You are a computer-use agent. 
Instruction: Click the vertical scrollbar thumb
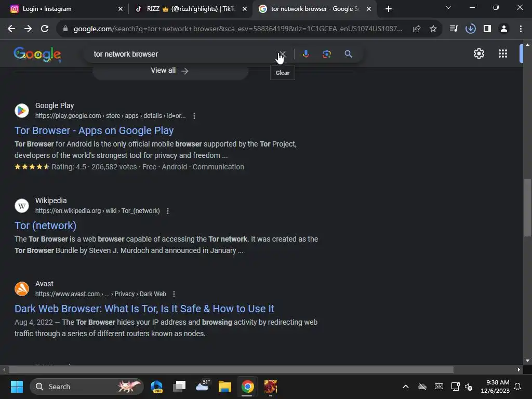pos(527,207)
